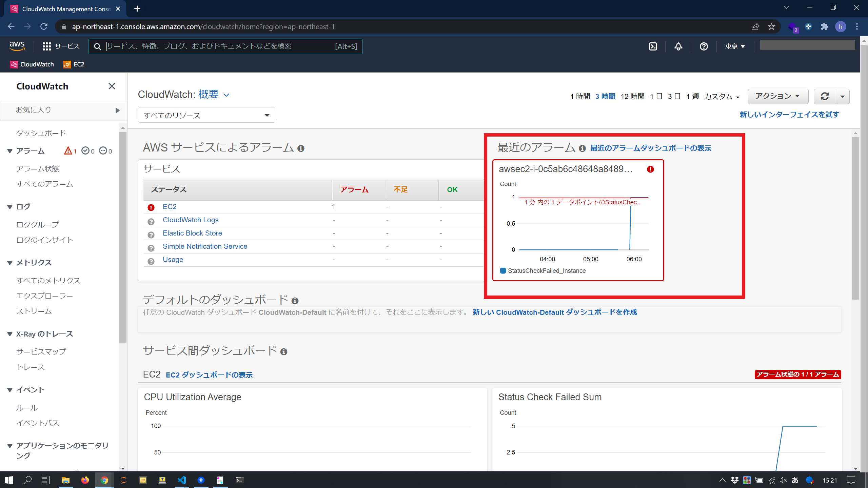868x488 pixels.
Task: Collapse the Logs sidebar section
Action: click(10, 207)
